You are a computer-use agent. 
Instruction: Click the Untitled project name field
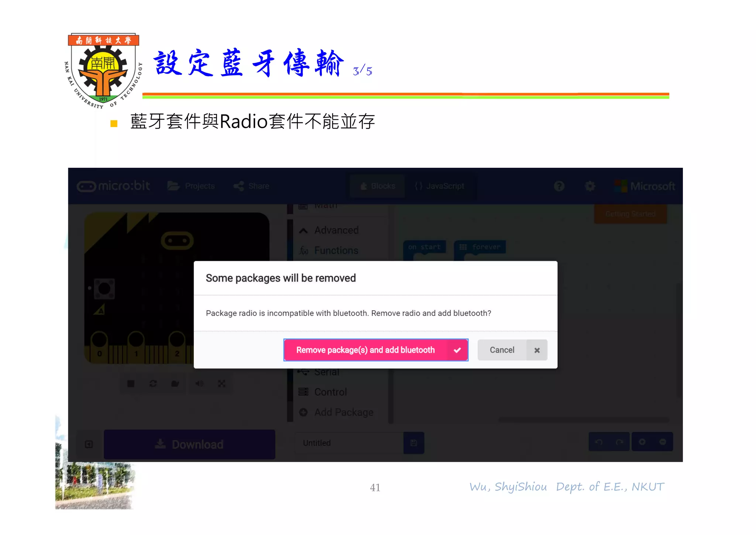click(349, 443)
